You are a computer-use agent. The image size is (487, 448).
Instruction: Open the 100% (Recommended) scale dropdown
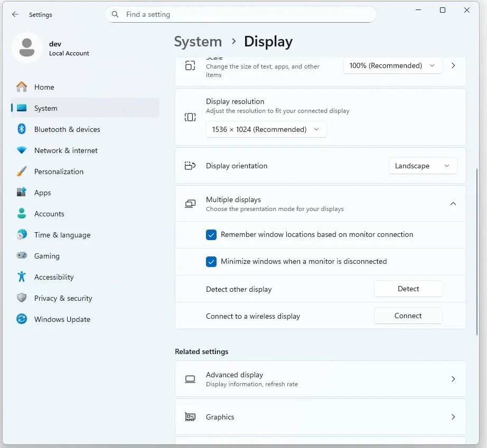point(392,65)
